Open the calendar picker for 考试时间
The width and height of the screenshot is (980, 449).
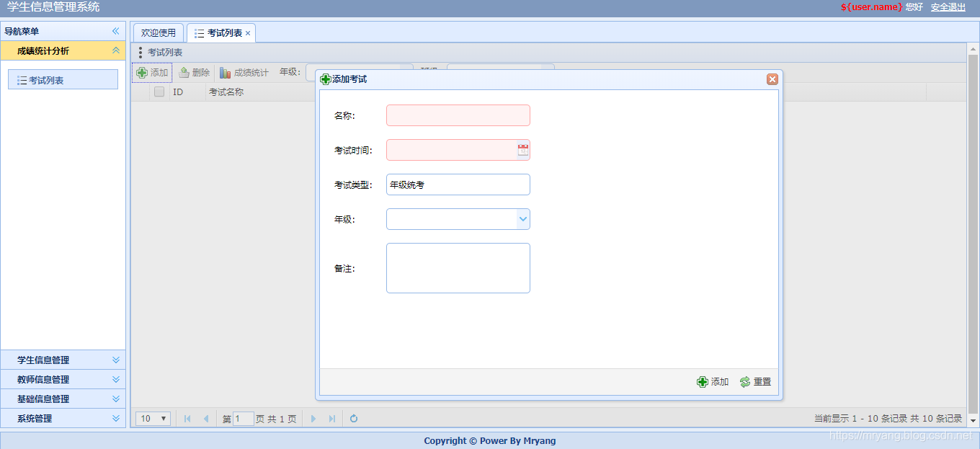coord(525,149)
